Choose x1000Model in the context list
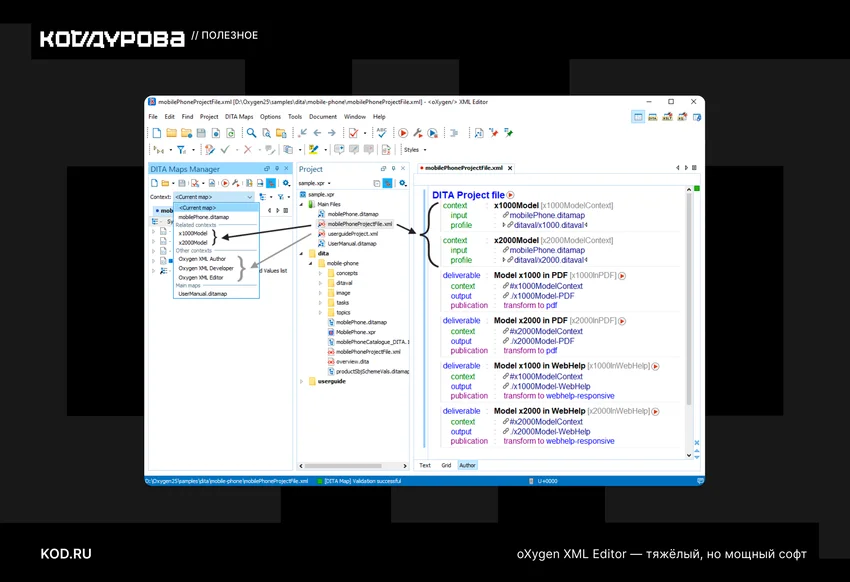850x582 pixels. (193, 234)
